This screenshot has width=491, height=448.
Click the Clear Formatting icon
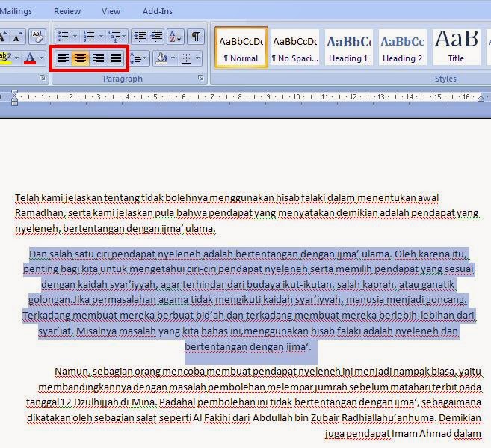(x=37, y=37)
